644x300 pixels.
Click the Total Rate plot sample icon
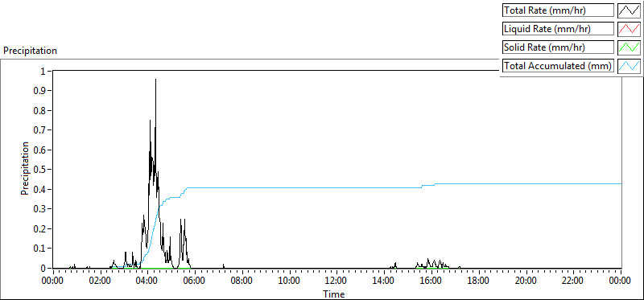[x=629, y=10]
